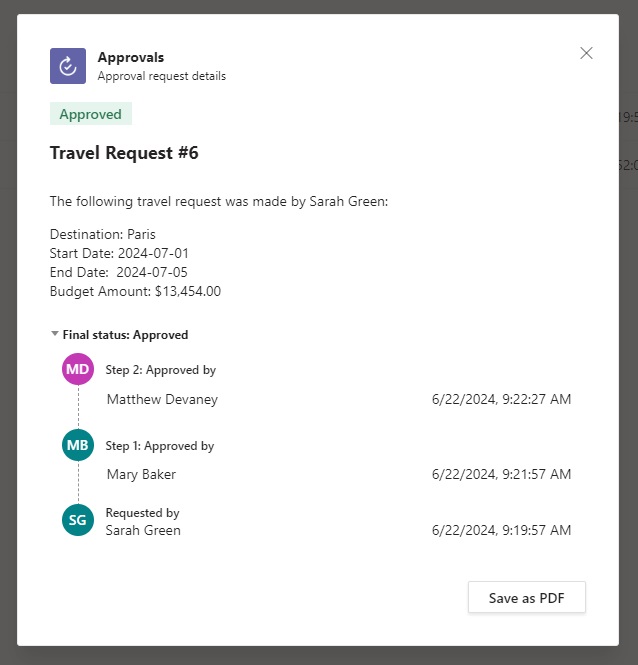Click the MD avatar for Matthew Devaney
Viewport: 638px width, 665px height.
pyautogui.click(x=78, y=369)
